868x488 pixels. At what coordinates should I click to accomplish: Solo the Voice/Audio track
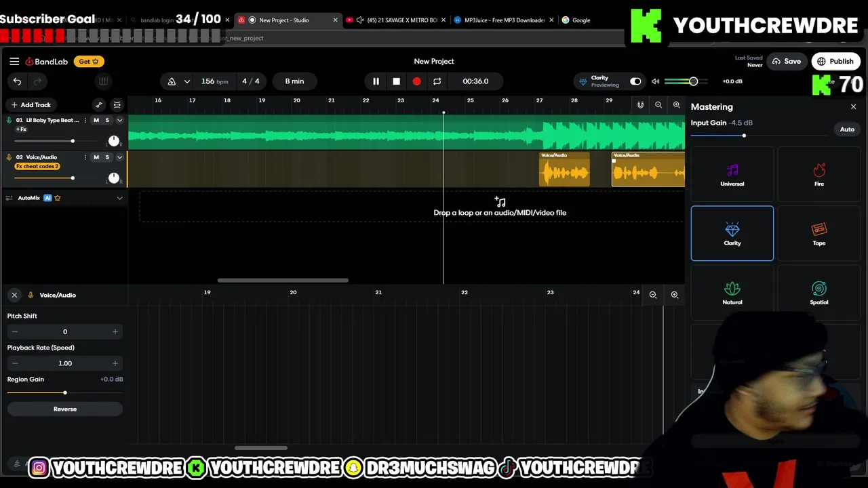pos(107,157)
